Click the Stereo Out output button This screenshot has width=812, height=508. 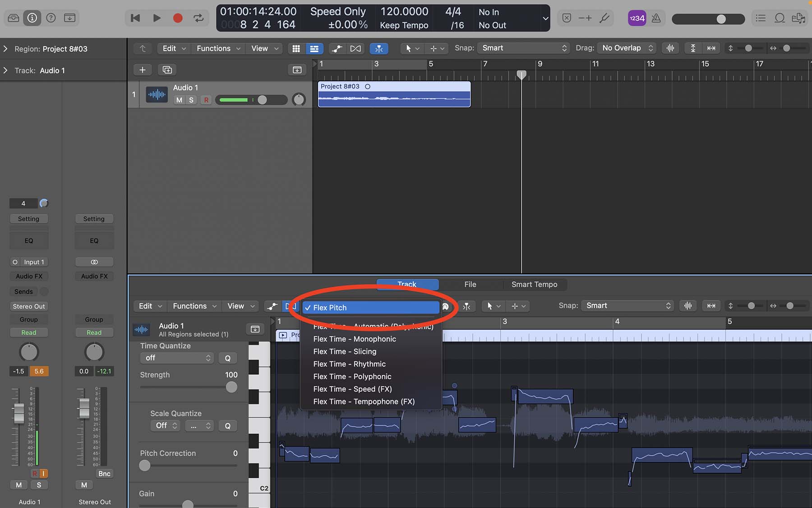(29, 306)
